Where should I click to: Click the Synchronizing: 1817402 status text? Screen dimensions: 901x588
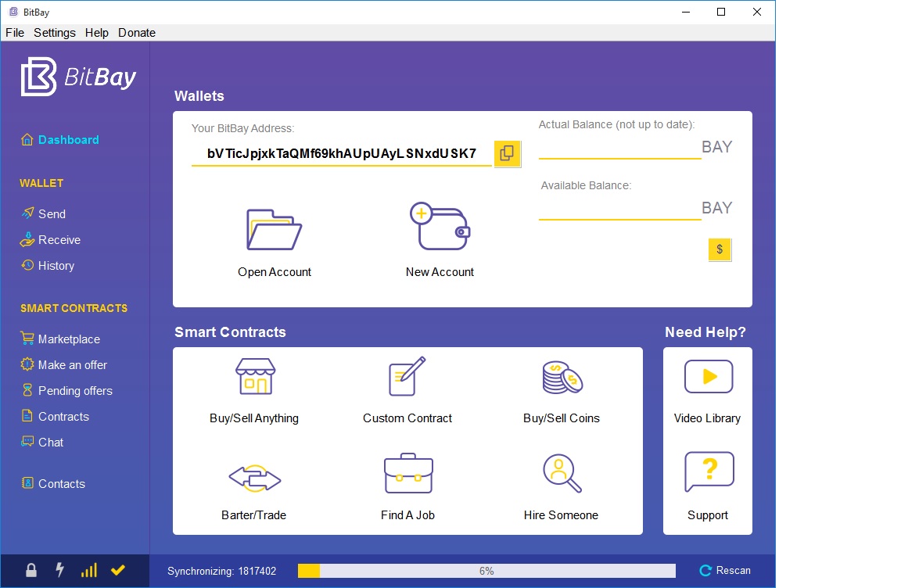(222, 571)
